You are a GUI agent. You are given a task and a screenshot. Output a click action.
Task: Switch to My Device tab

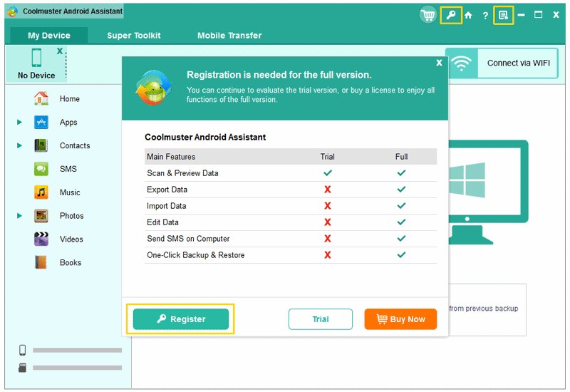[49, 36]
